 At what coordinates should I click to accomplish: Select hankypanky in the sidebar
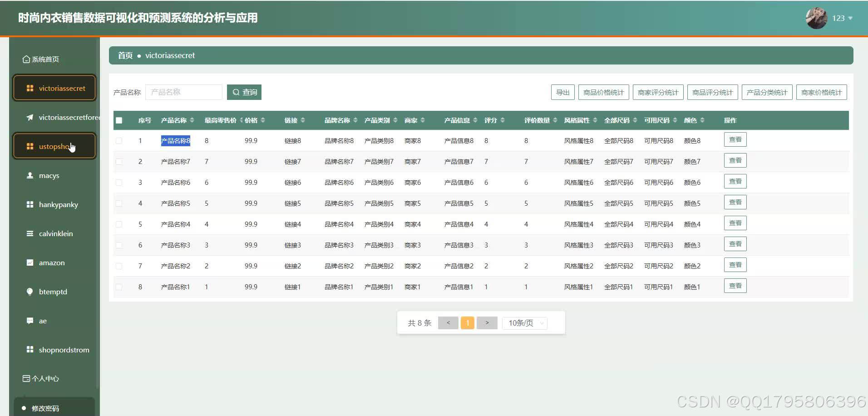point(54,204)
